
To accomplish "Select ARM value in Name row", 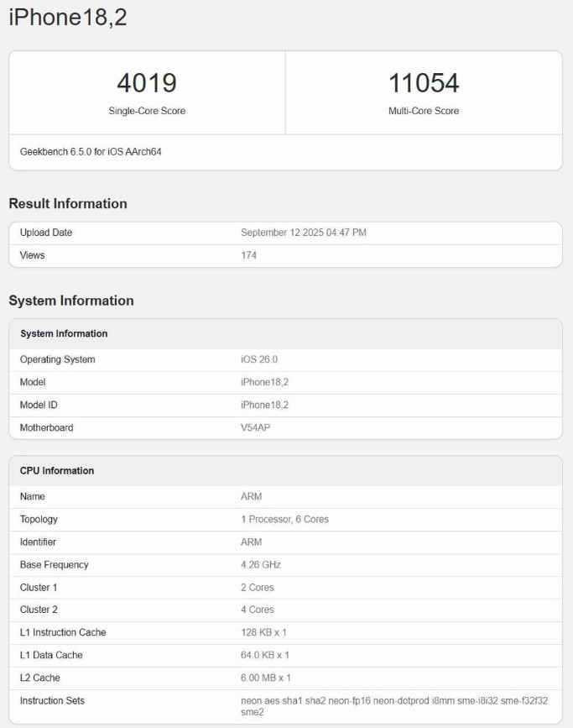I will click(251, 496).
